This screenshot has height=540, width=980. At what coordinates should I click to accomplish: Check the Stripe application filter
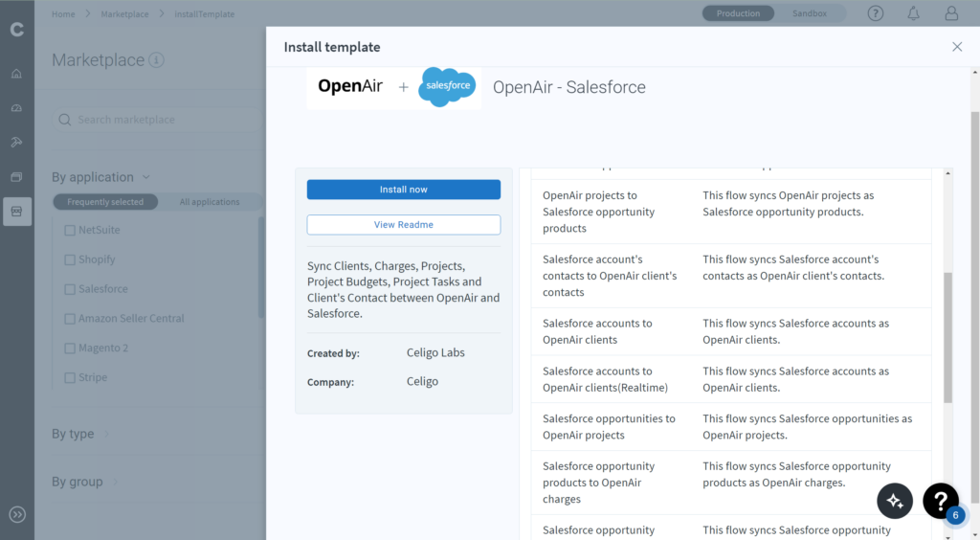pos(70,377)
